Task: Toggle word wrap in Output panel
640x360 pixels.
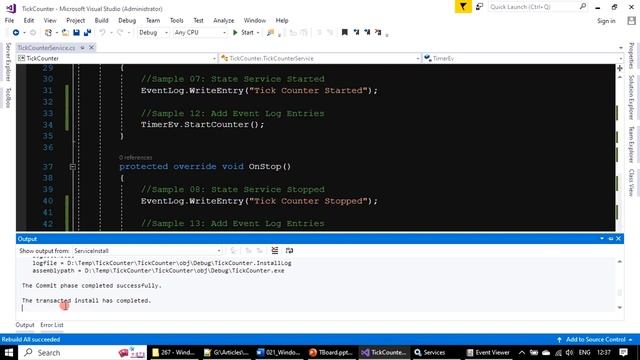Action: (289, 251)
